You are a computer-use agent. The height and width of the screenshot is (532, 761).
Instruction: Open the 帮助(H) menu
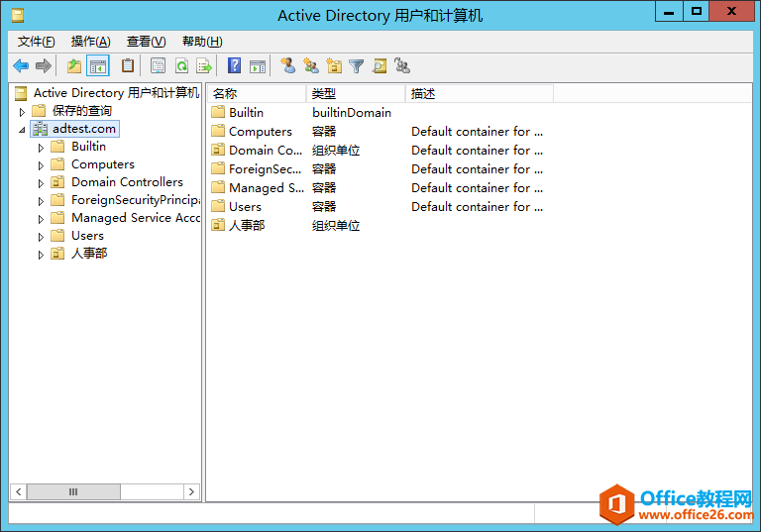pyautogui.click(x=202, y=42)
